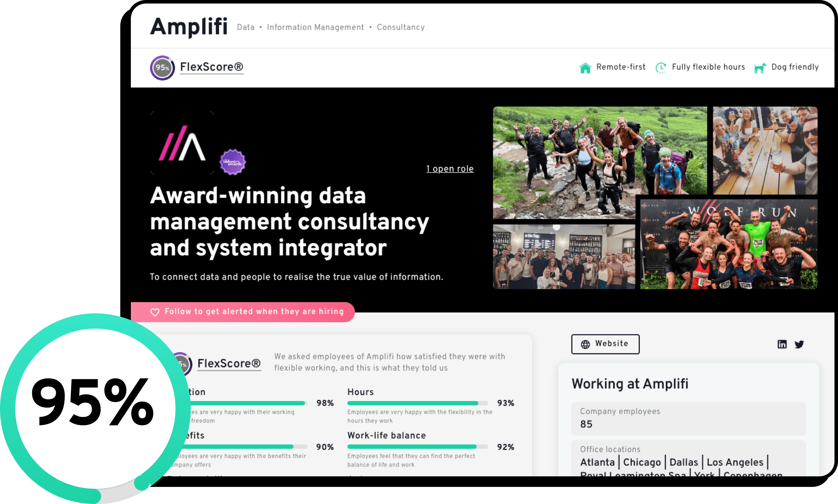Click the FlexScore® link in header

click(211, 67)
